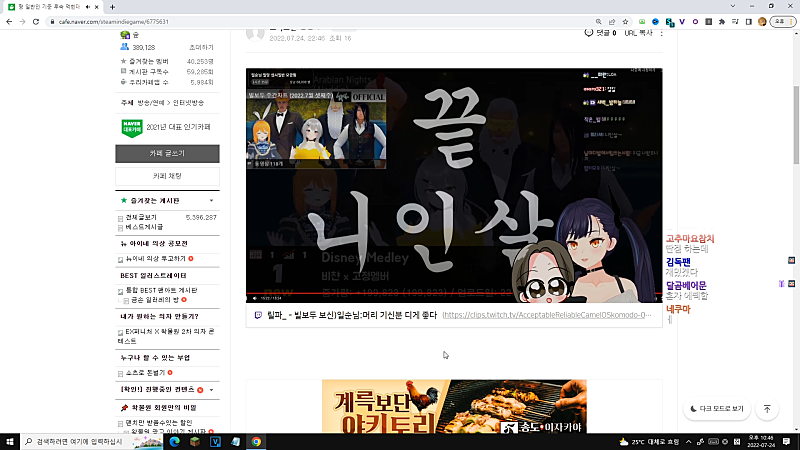
Task: Click the Chrome icon in taskbar
Action: 257,440
